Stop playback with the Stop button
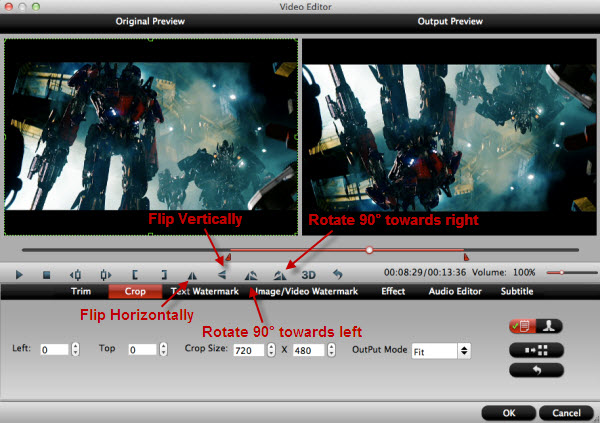 click(x=46, y=274)
